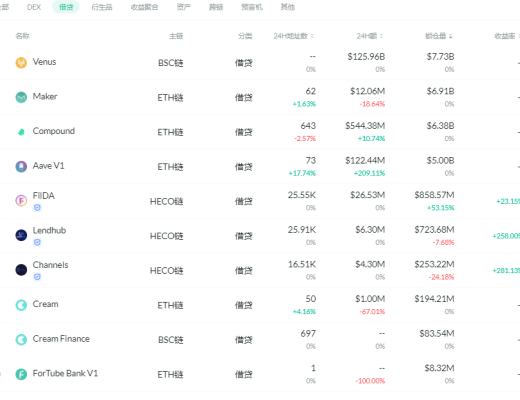Click ForTube Bank V1 locked value $8.32M

pyautogui.click(x=439, y=368)
